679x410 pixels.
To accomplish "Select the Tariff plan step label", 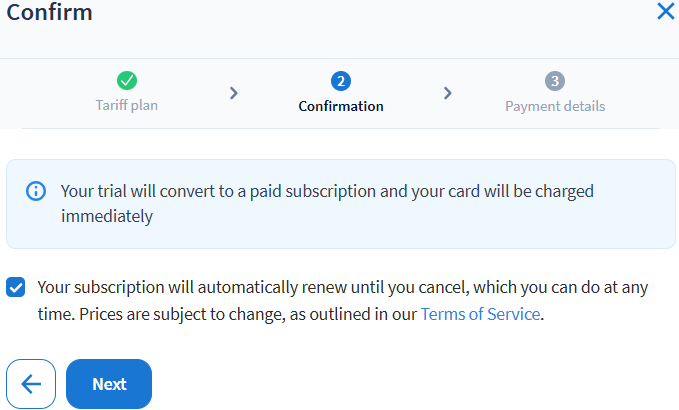I will [127, 105].
